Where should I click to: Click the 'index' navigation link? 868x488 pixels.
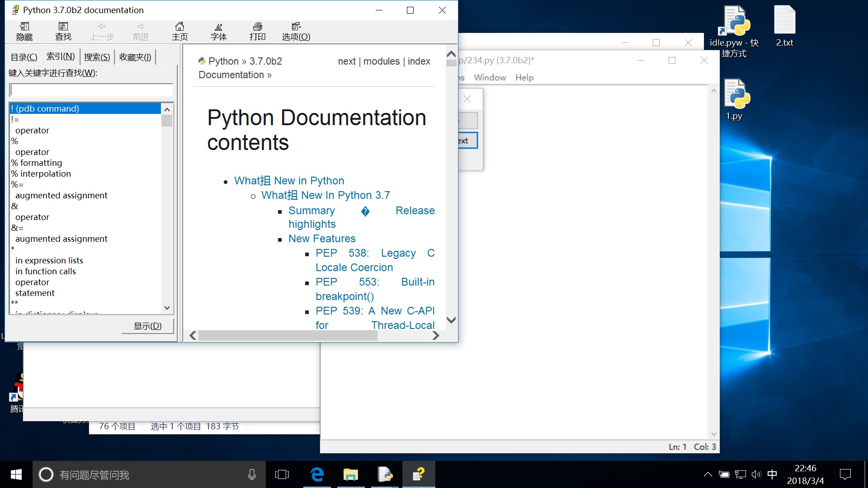click(419, 61)
